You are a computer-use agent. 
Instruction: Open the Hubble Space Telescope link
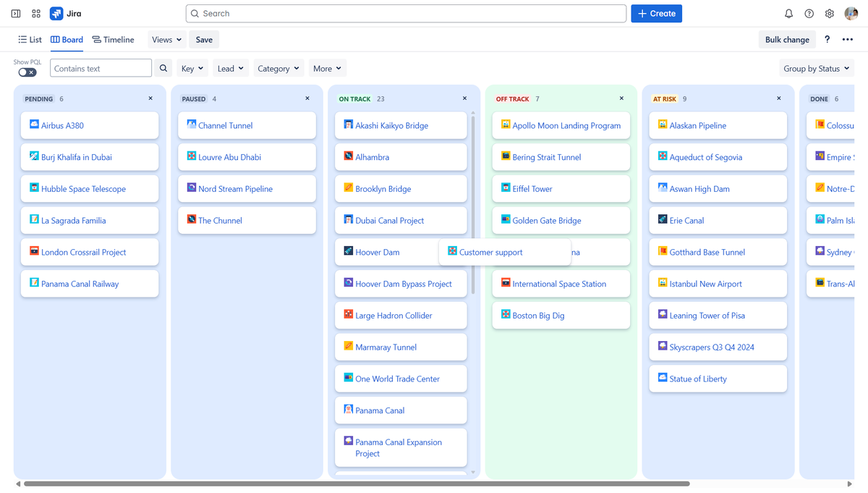point(83,189)
